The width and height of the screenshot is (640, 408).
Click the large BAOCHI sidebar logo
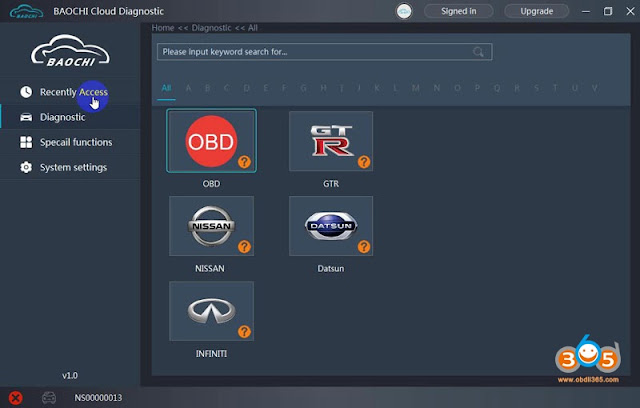[70, 51]
